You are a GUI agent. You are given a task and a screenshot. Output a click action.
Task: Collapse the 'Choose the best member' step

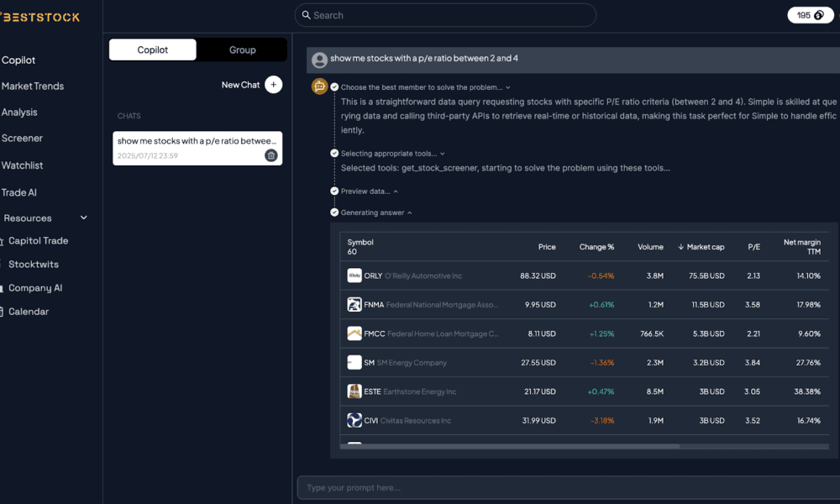tap(508, 87)
